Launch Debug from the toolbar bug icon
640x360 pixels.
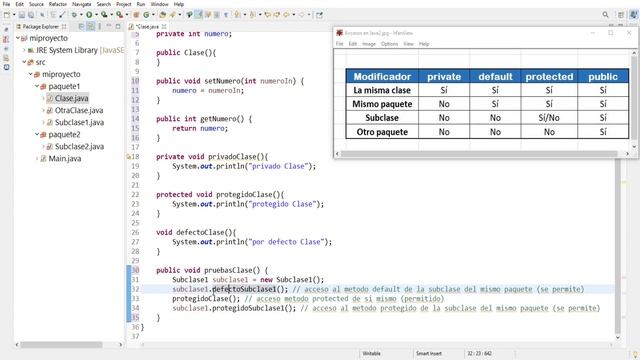coord(74,15)
